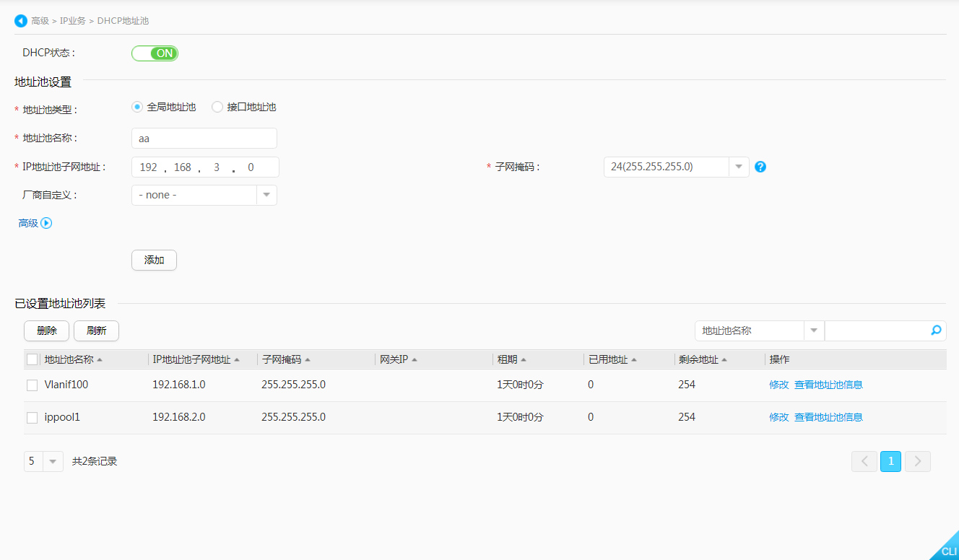Screen dimensions: 959x560
Task: Select the 接口地址池 radio button
Action: [x=217, y=106]
